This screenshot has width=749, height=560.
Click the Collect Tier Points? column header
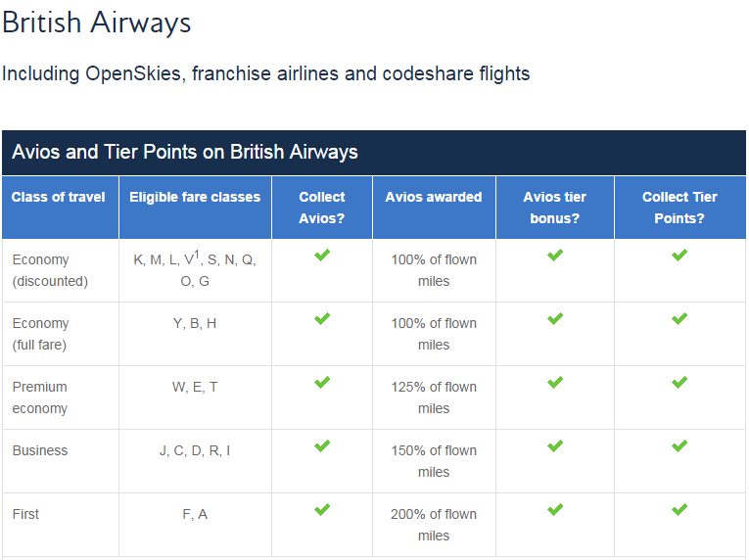click(x=679, y=208)
